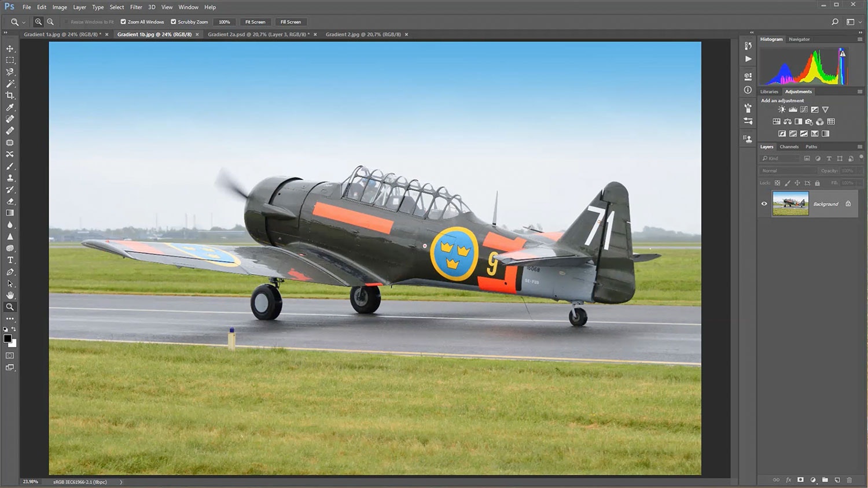Screen dimensions: 868x488
Task: Click the Fit Screen button
Action: tap(255, 21)
